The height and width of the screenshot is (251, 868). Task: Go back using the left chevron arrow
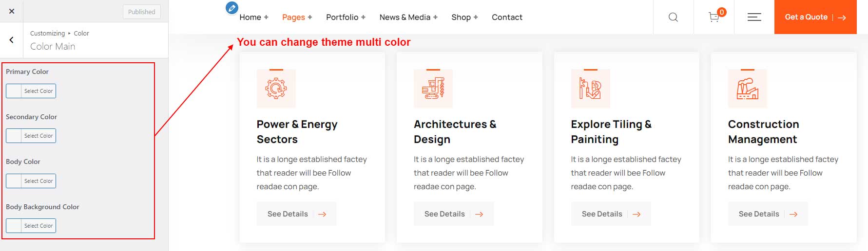(12, 40)
